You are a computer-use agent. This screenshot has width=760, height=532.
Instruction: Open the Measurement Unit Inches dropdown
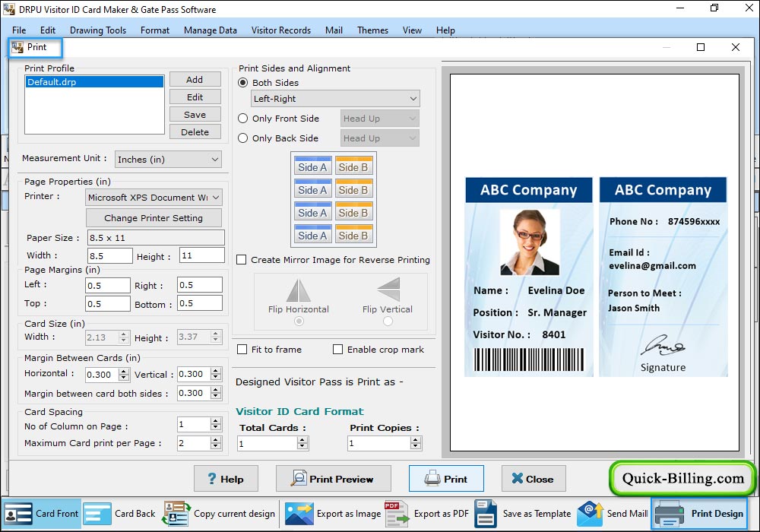pyautogui.click(x=168, y=160)
